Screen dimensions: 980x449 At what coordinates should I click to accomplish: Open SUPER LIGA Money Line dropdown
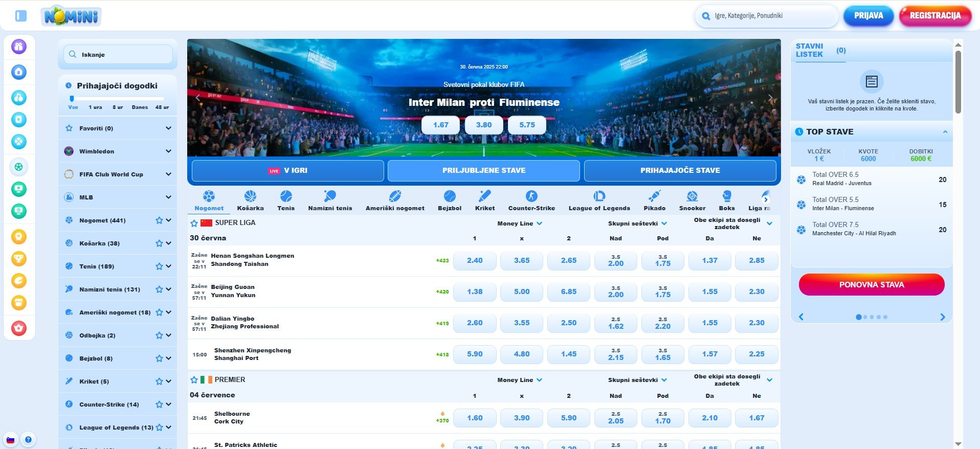pos(520,223)
